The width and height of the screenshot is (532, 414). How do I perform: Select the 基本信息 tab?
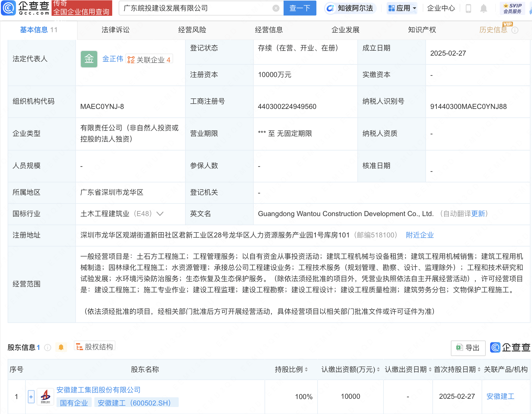point(39,30)
